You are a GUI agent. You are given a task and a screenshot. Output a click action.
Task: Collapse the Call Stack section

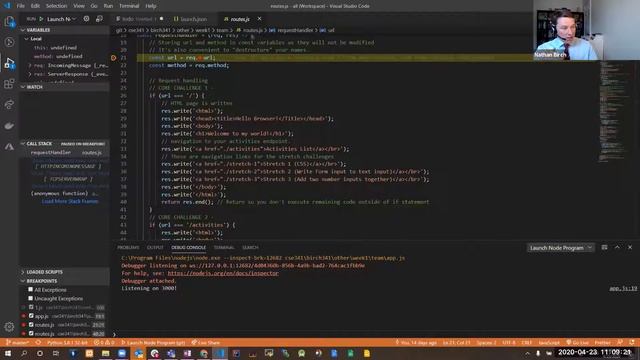(x=64, y=144)
